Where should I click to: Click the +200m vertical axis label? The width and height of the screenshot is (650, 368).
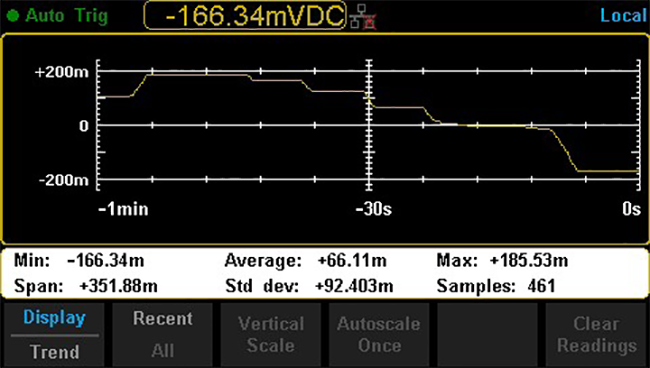point(62,72)
